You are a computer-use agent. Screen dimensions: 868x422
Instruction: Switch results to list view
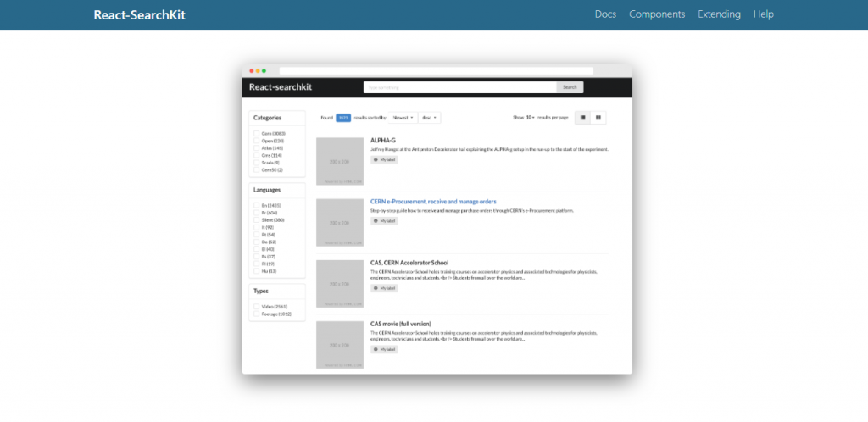[x=583, y=117]
